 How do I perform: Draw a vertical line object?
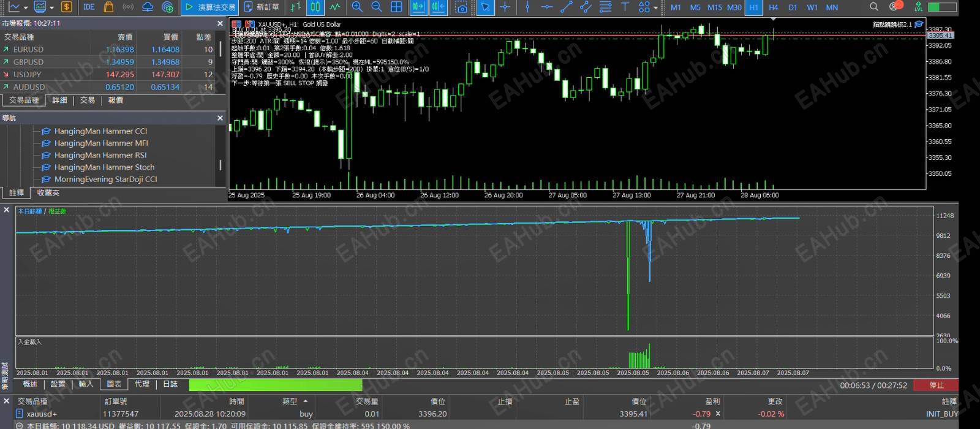pos(527,7)
